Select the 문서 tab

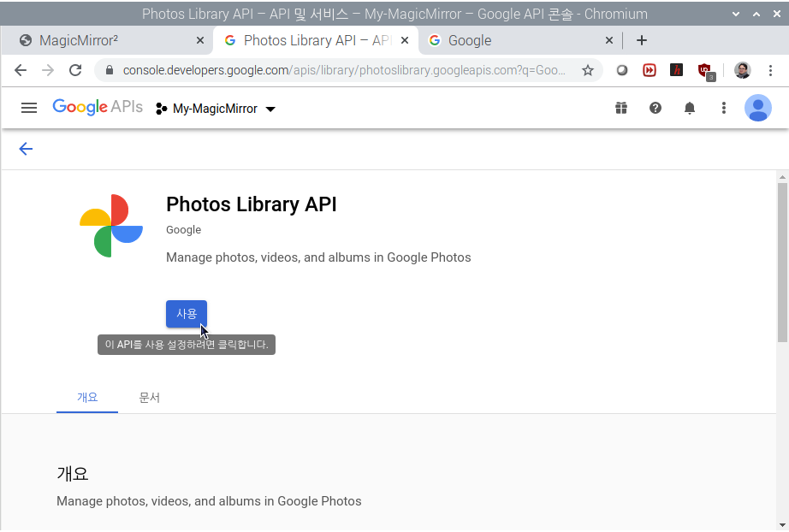150,398
